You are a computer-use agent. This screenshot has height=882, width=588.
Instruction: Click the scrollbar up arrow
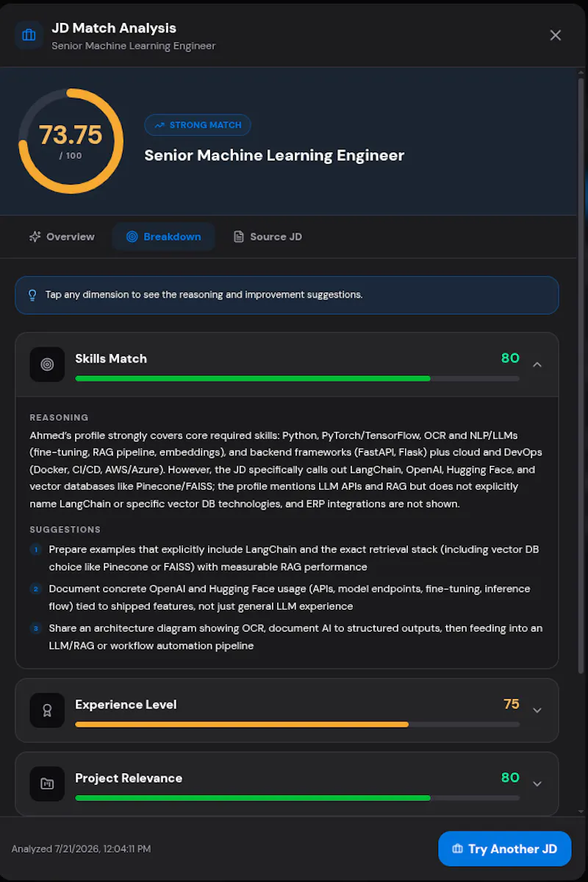[x=581, y=73]
